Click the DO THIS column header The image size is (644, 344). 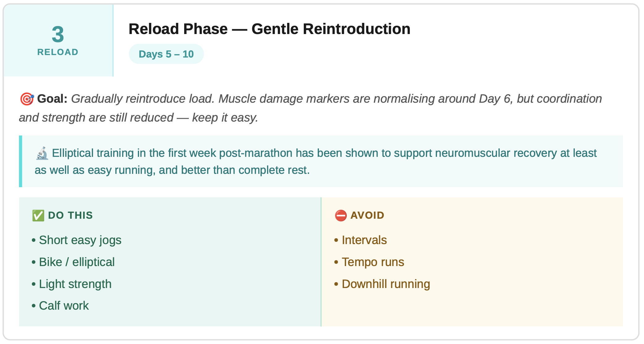point(70,216)
